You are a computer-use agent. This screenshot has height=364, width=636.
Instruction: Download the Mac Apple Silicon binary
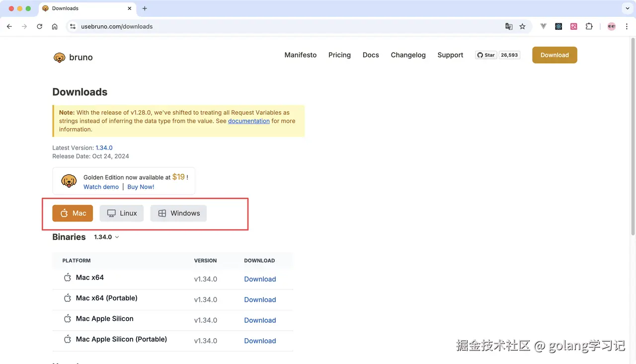coord(260,320)
